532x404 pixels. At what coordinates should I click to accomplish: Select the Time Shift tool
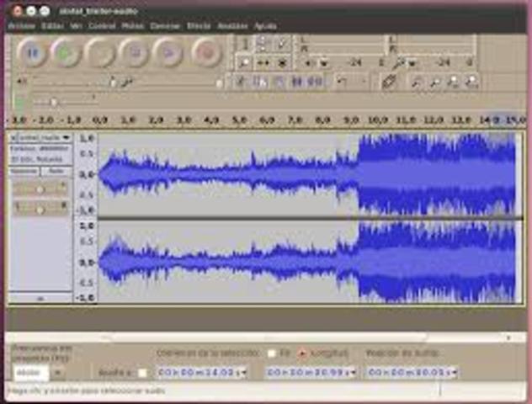tap(263, 63)
